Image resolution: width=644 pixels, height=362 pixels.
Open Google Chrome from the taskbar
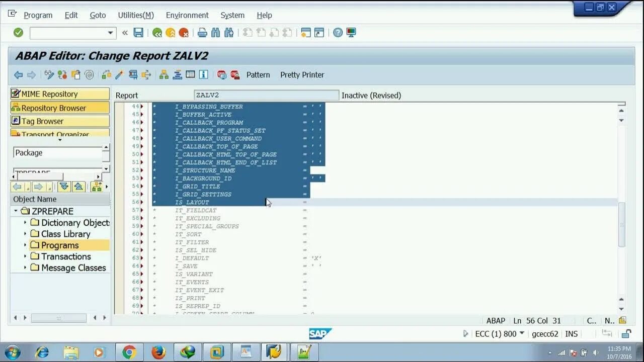tap(129, 352)
